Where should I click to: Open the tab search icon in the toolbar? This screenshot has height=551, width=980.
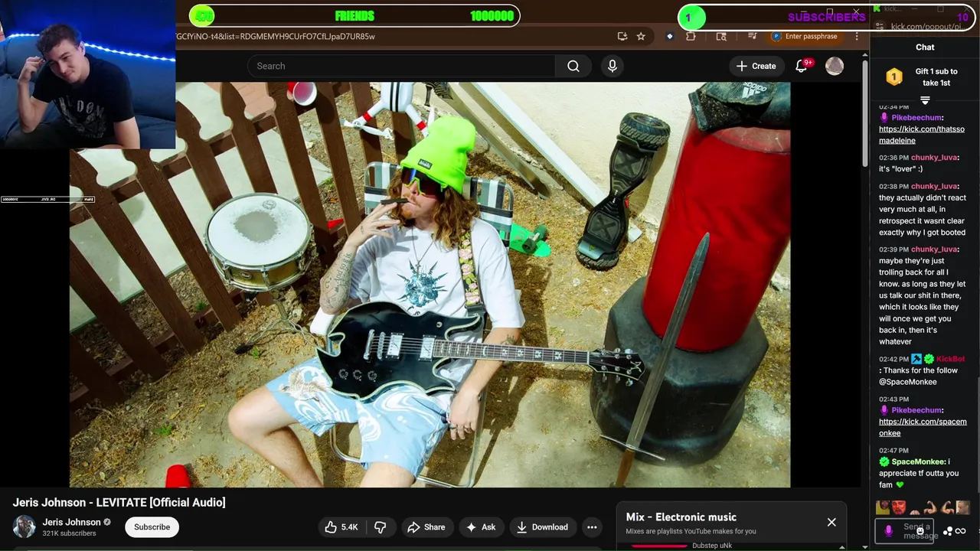[x=721, y=36]
